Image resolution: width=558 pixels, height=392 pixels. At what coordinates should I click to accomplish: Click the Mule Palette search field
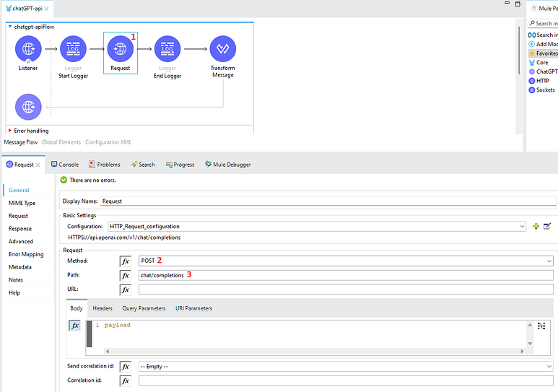[x=543, y=24]
